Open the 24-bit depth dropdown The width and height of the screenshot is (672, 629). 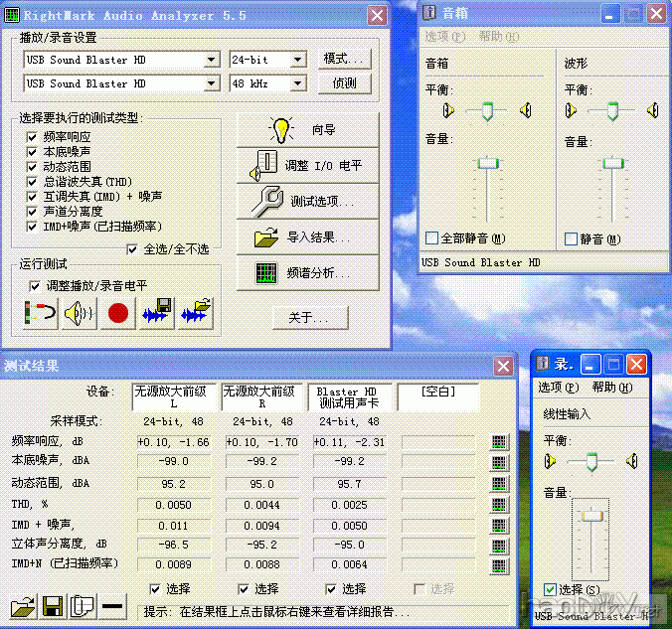click(x=295, y=60)
